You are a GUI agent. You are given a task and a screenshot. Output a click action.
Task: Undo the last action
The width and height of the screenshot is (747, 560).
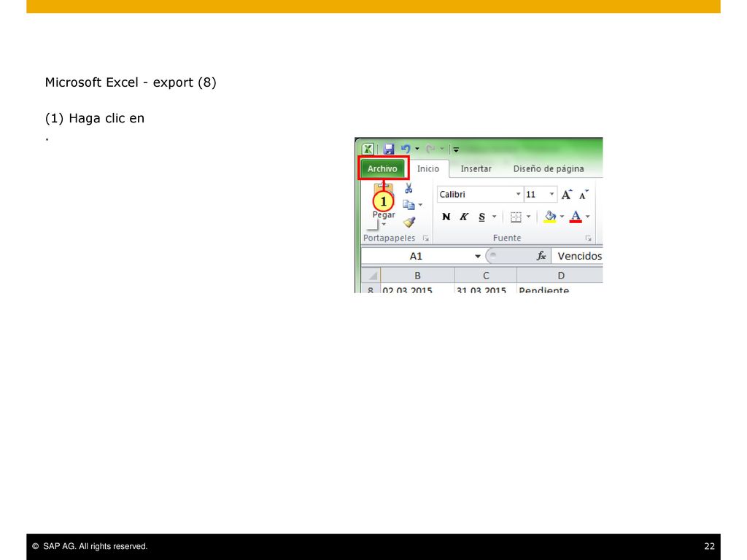(x=406, y=149)
